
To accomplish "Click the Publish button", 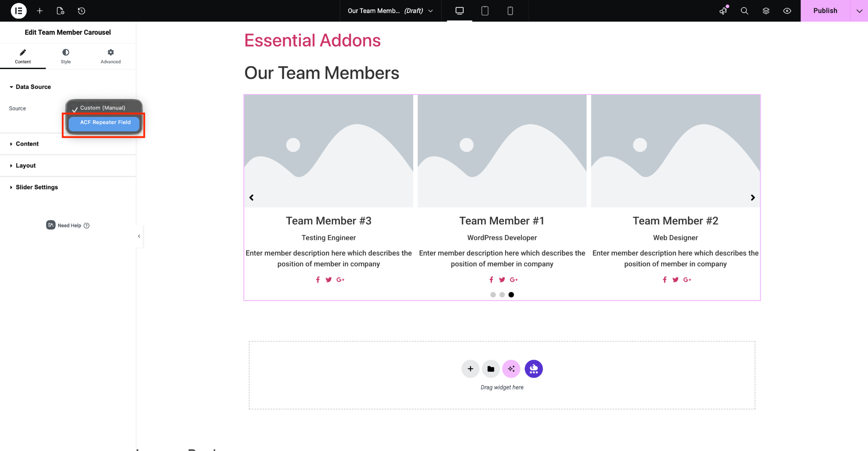I will [825, 11].
